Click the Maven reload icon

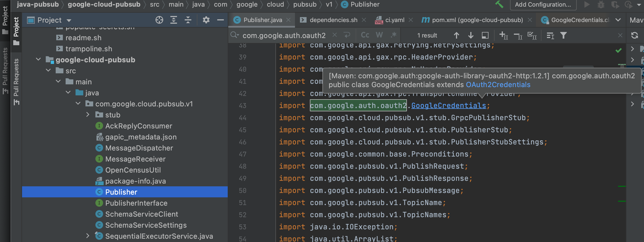pos(635,35)
